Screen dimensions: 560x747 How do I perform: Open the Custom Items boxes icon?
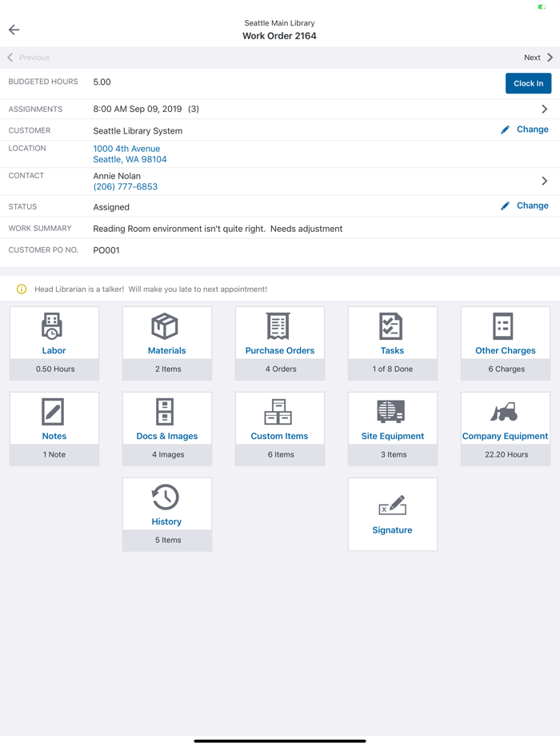click(x=278, y=412)
